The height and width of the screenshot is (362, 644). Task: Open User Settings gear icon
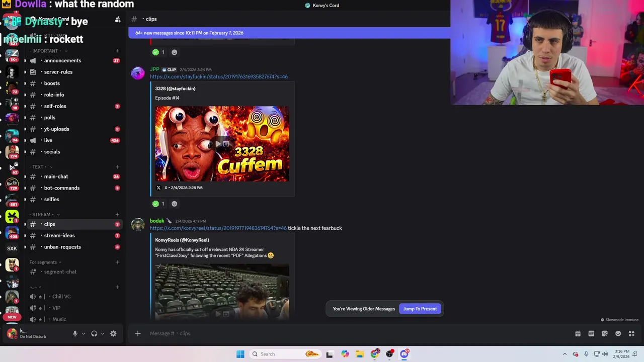[113, 333]
